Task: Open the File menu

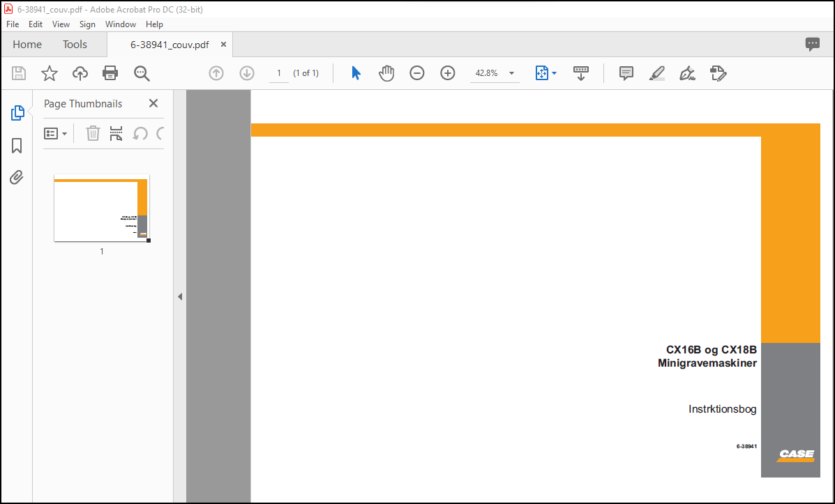Action: pos(13,24)
